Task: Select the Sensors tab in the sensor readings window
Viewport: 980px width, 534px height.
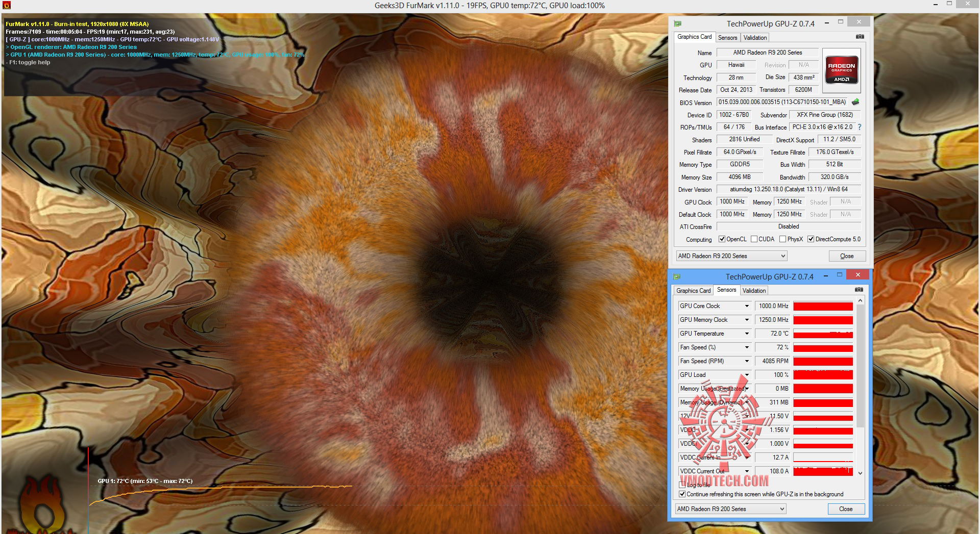Action: click(x=726, y=290)
